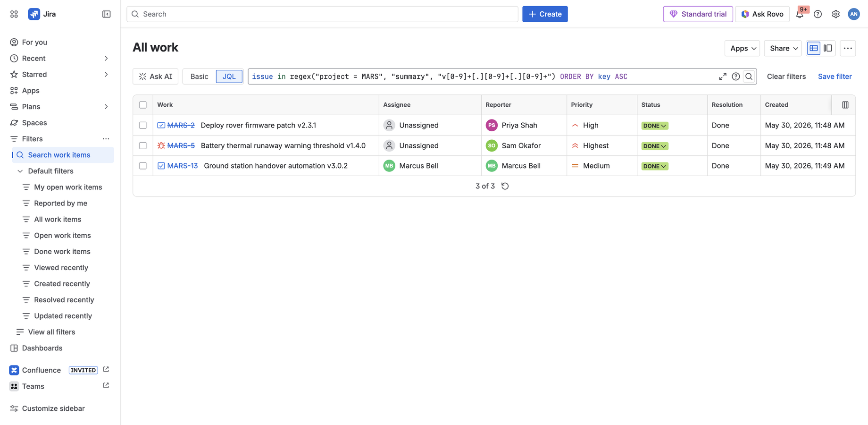Open MARS-13 DONE status dropdown
Image resolution: width=868 pixels, height=425 pixels.
[654, 166]
